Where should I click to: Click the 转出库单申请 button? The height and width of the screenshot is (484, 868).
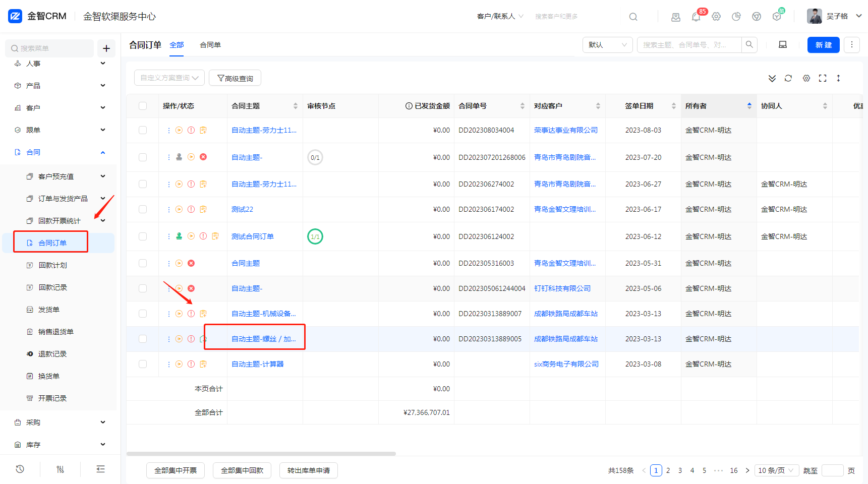309,470
